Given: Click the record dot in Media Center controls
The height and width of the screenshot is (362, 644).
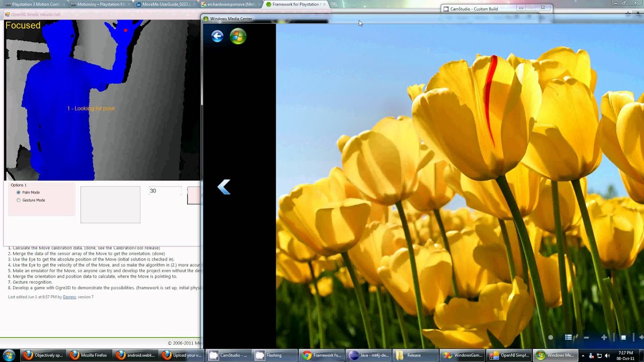Looking at the screenshot, I should (x=550, y=337).
